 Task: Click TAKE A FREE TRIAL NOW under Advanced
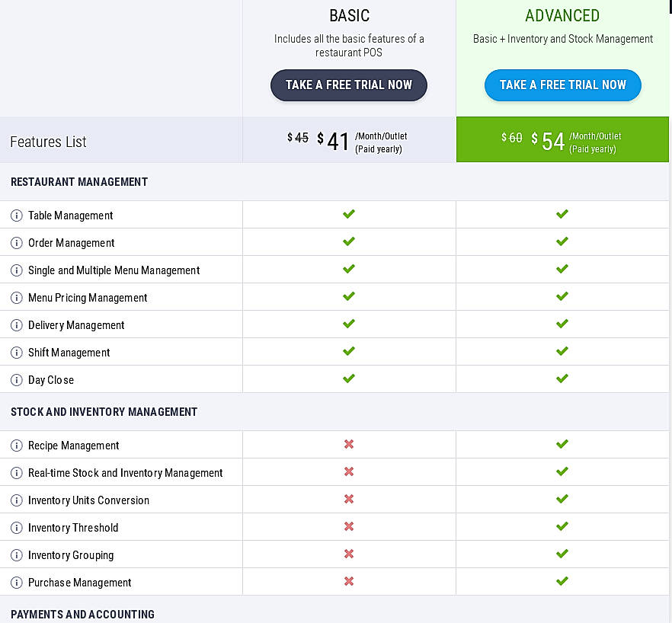pyautogui.click(x=562, y=85)
